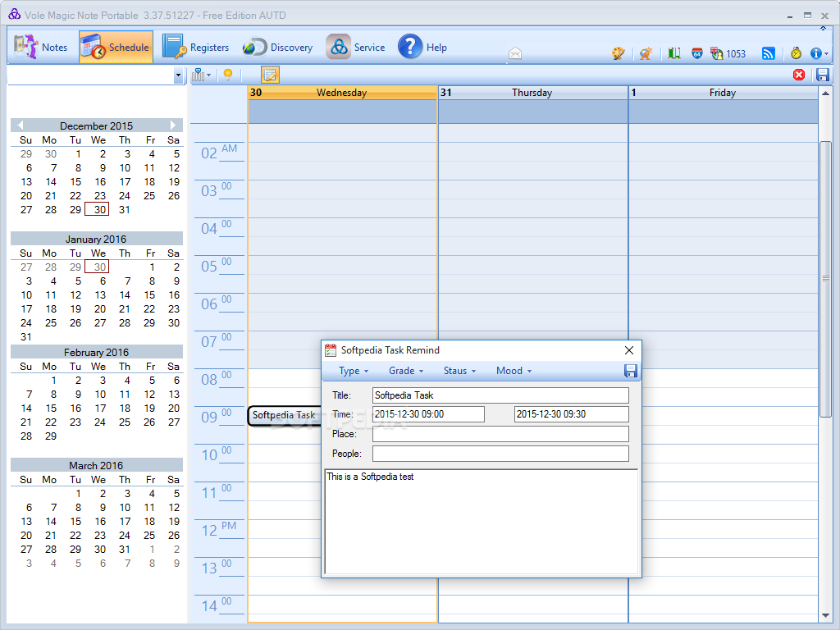Image resolution: width=840 pixels, height=630 pixels.
Task: Select January 15 in January 2016 calendar
Action: pyautogui.click(x=149, y=294)
